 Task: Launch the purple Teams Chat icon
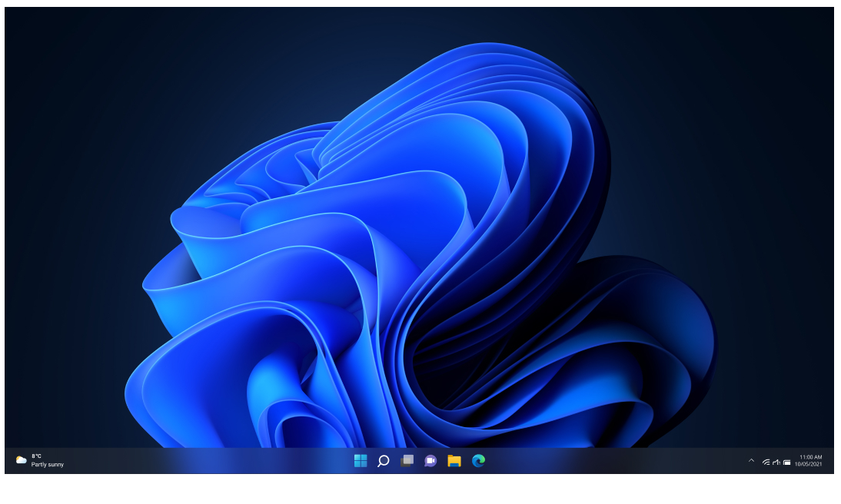pyautogui.click(x=430, y=461)
